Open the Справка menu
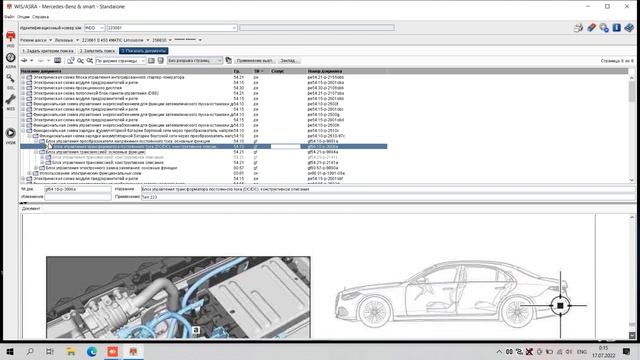Viewport: 640px width, 360px height. 40,17
